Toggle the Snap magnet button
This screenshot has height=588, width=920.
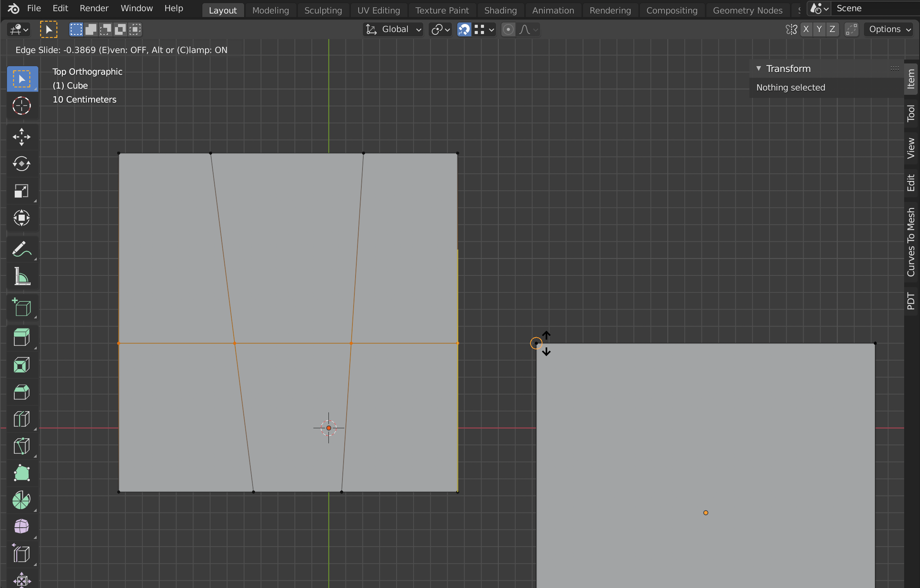(x=464, y=29)
